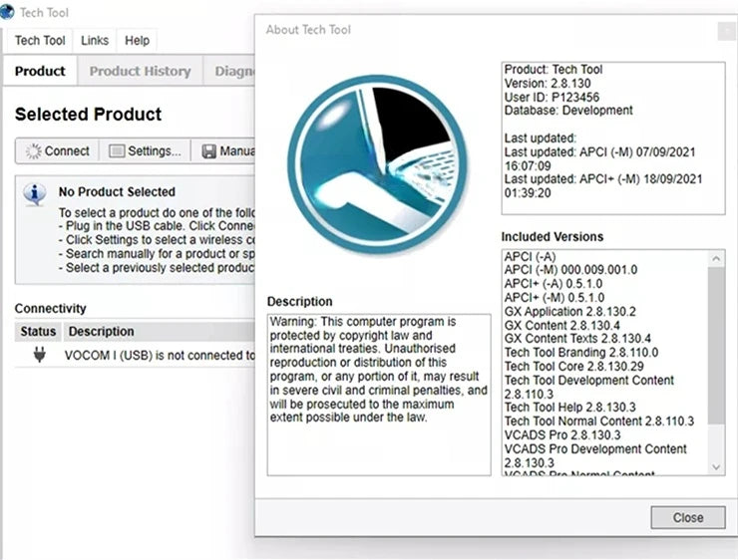Open the Settings... button
Image resolution: width=738 pixels, height=560 pixels.
point(145,150)
